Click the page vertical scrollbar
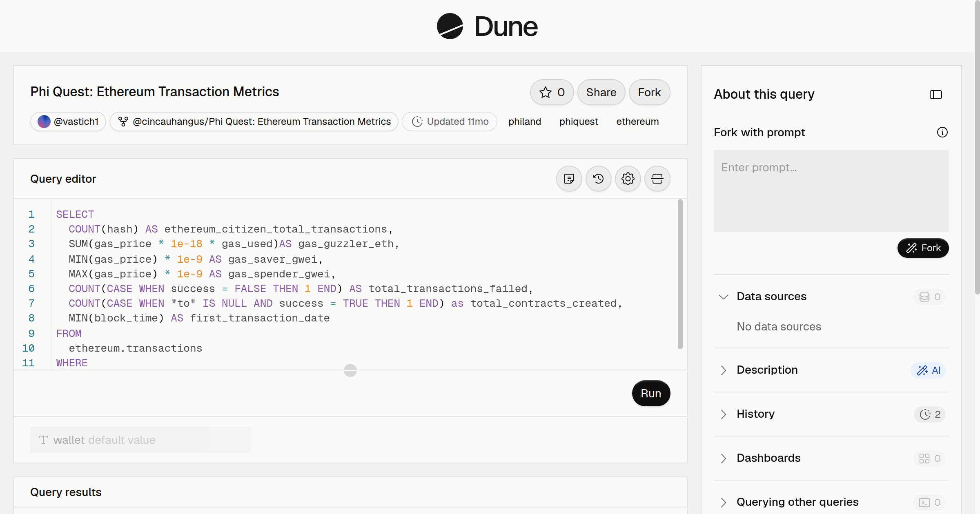This screenshot has width=980, height=514. pyautogui.click(x=977, y=147)
